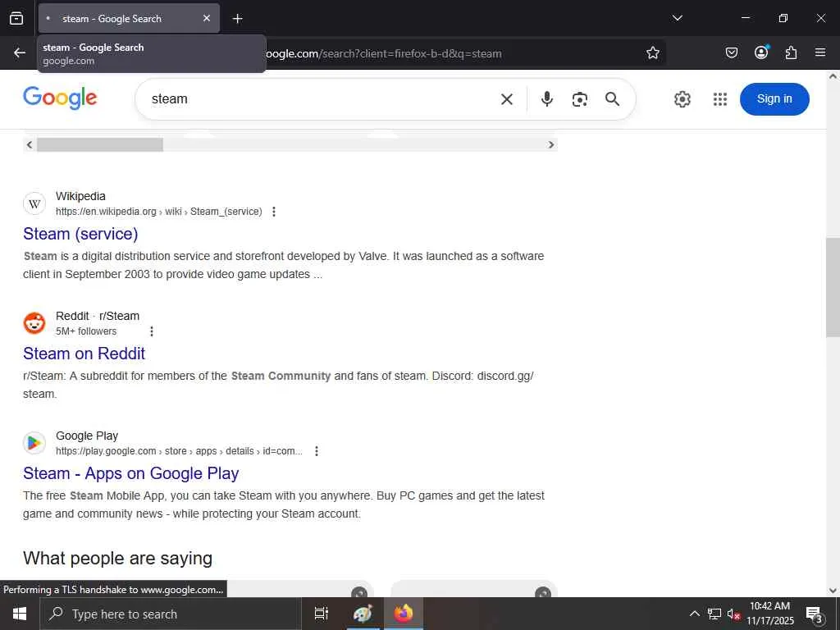Screen dimensions: 840x630
Task: Click the Wikipedia URL breadcrumb
Action: 158,212
